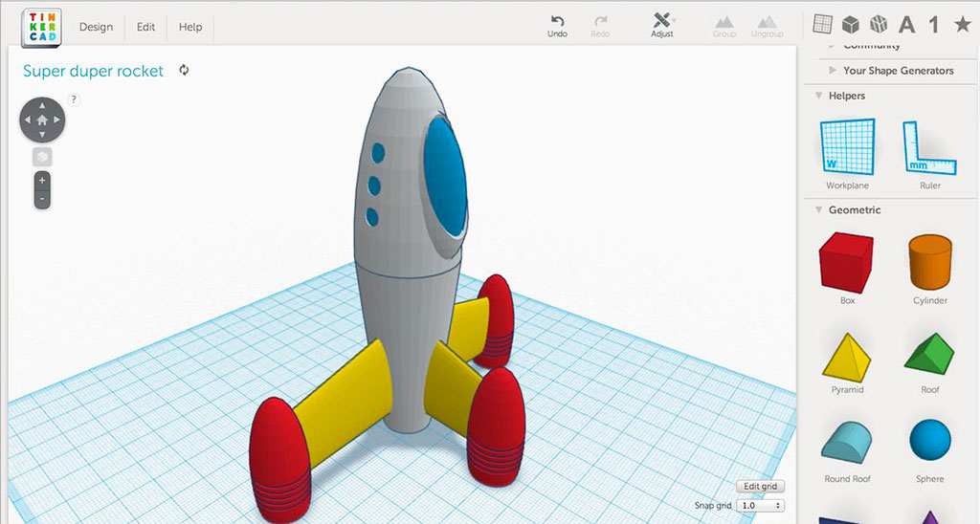Rotate view down with bottom arrow

[42, 134]
